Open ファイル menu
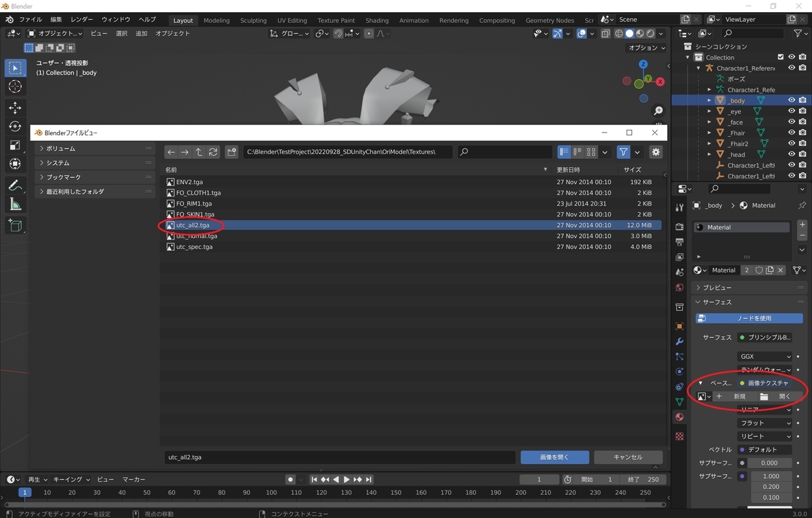812x518 pixels. 30,20
